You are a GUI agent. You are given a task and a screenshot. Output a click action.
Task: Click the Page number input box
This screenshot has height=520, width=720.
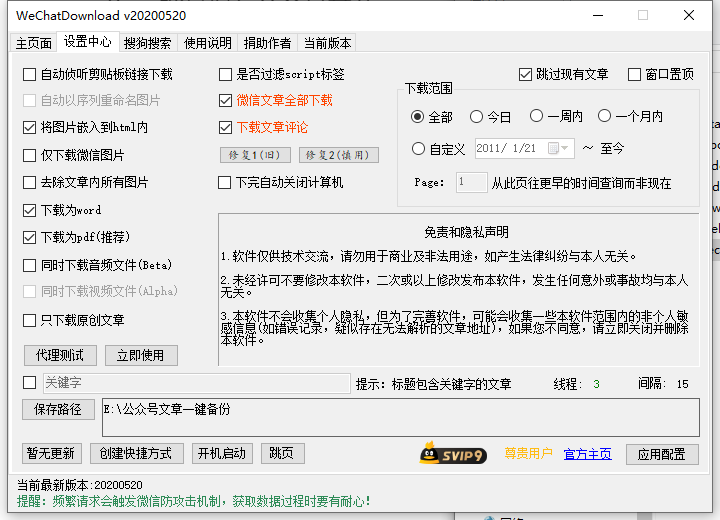[x=471, y=182]
